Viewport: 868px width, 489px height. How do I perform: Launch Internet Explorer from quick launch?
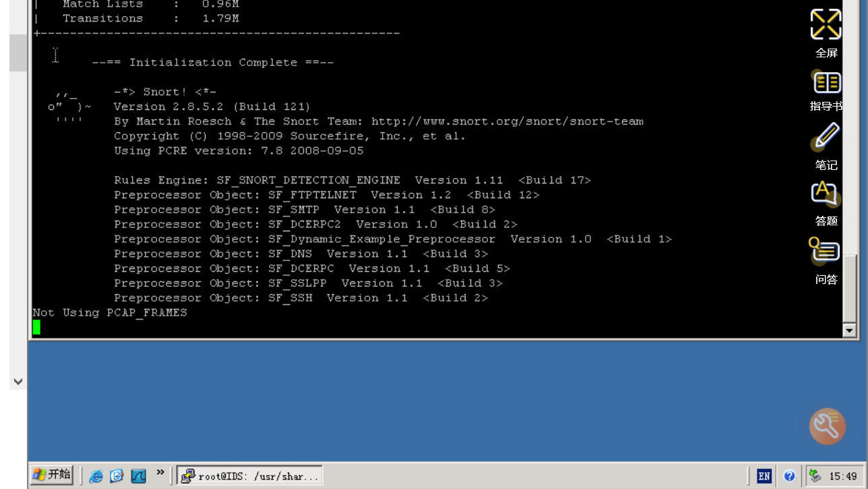(x=96, y=476)
